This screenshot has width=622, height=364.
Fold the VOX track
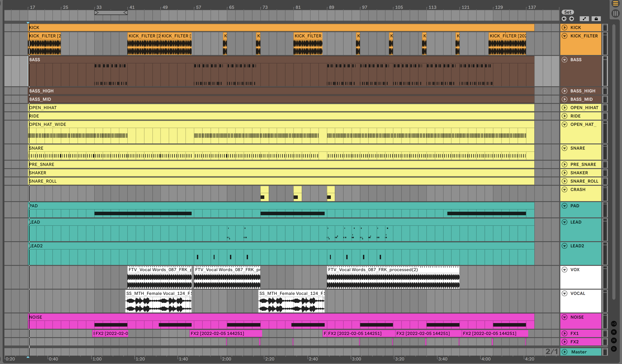(x=565, y=270)
